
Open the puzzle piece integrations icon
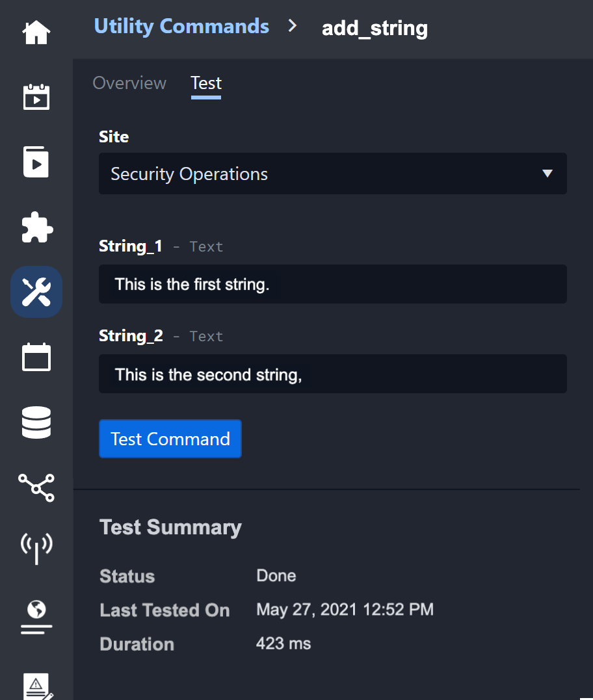(x=36, y=227)
